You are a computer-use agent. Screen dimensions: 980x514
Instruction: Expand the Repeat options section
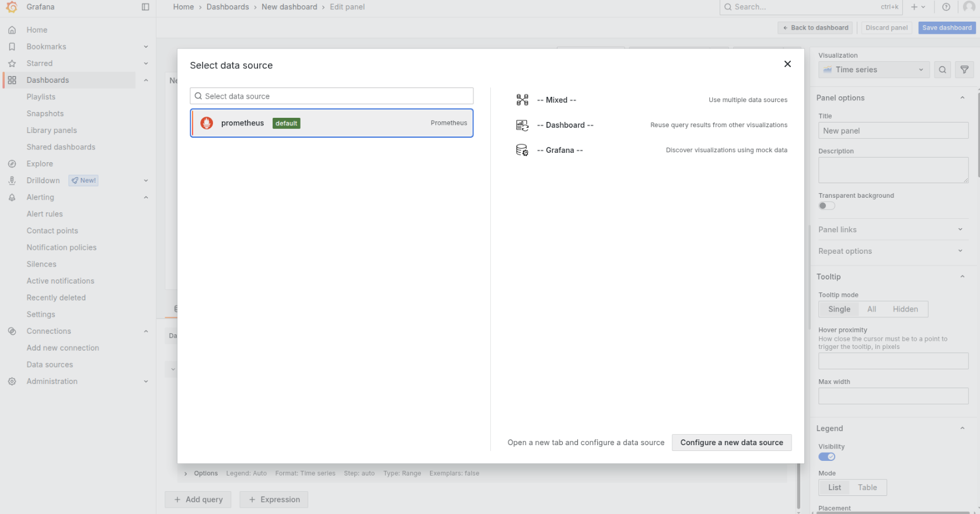point(892,251)
